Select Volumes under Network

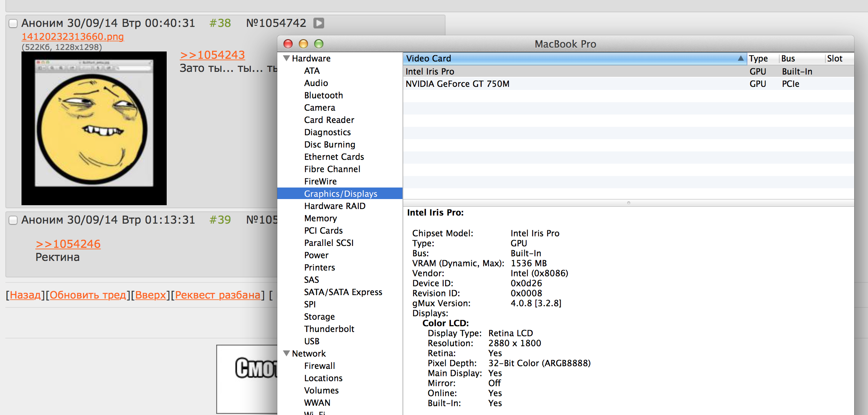point(321,390)
